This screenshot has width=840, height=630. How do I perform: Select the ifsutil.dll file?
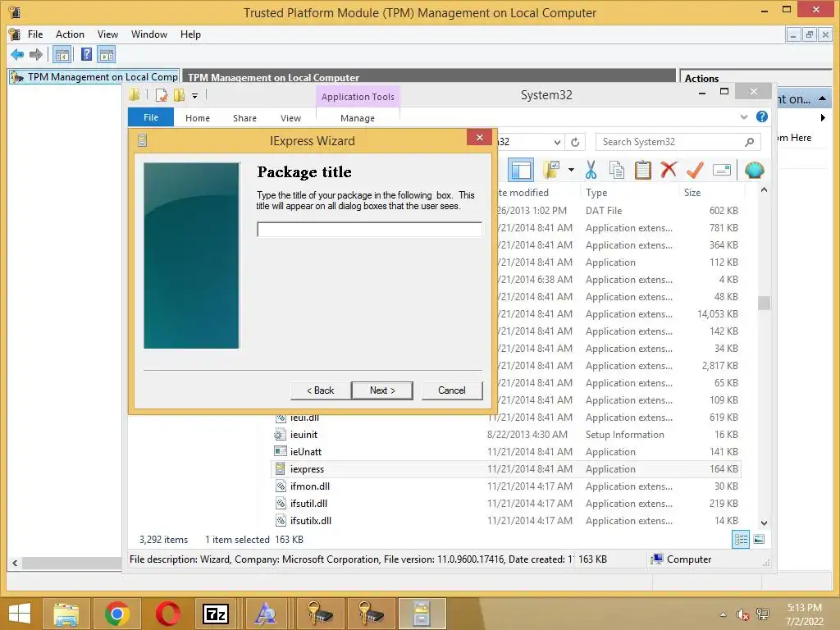[308, 503]
